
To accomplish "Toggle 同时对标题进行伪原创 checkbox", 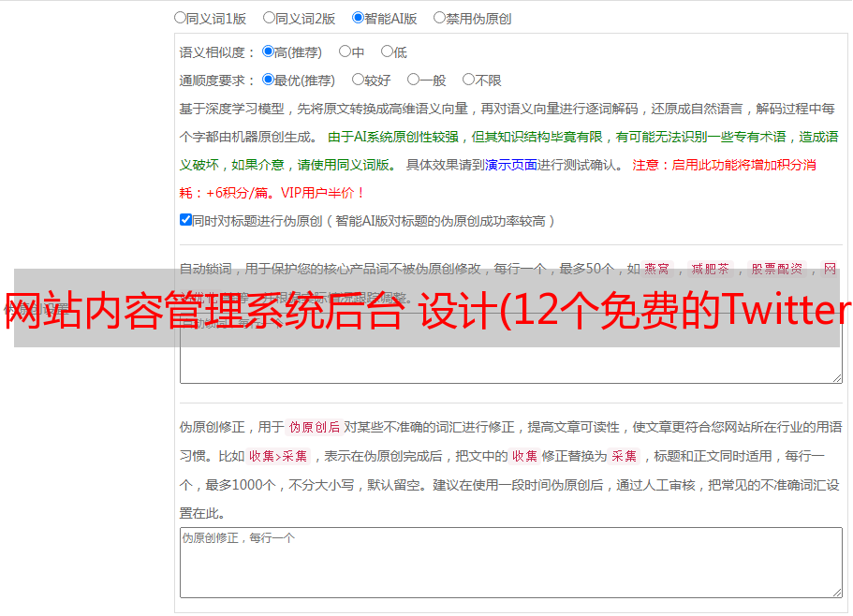I will coord(185,220).
